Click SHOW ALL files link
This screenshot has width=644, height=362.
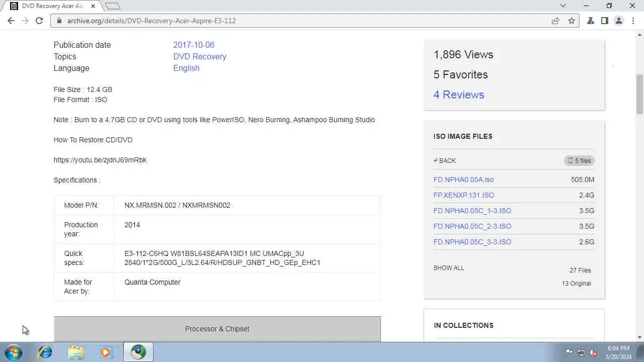pyautogui.click(x=449, y=268)
